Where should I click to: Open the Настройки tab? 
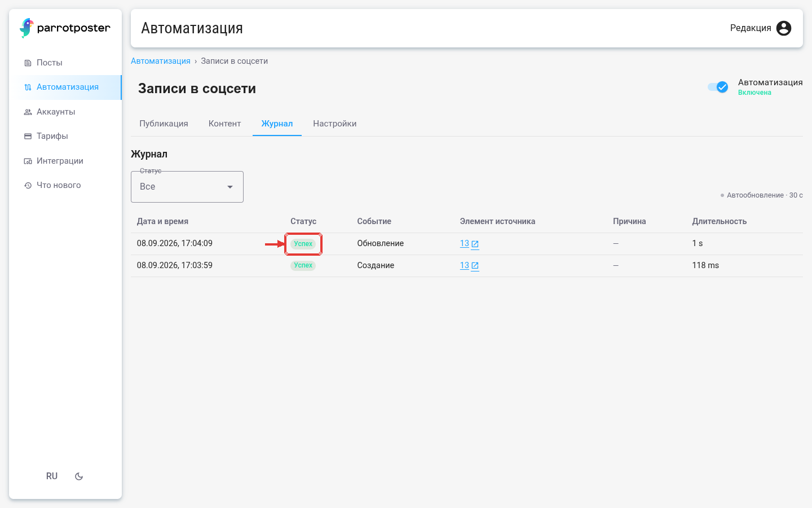click(x=335, y=124)
